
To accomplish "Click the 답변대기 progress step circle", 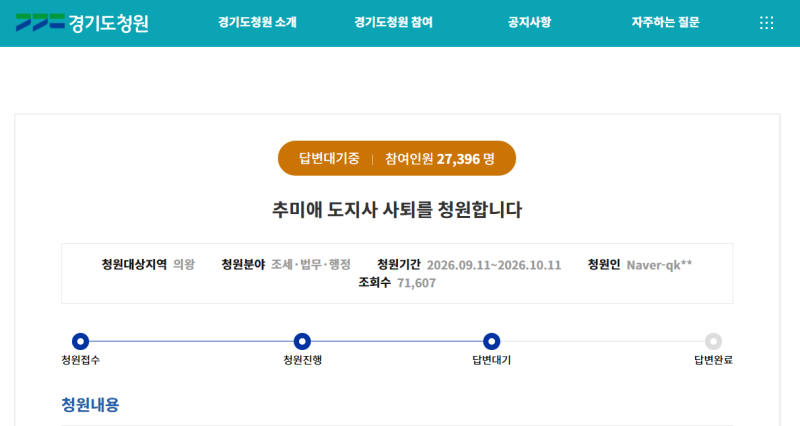I will coord(491,341).
